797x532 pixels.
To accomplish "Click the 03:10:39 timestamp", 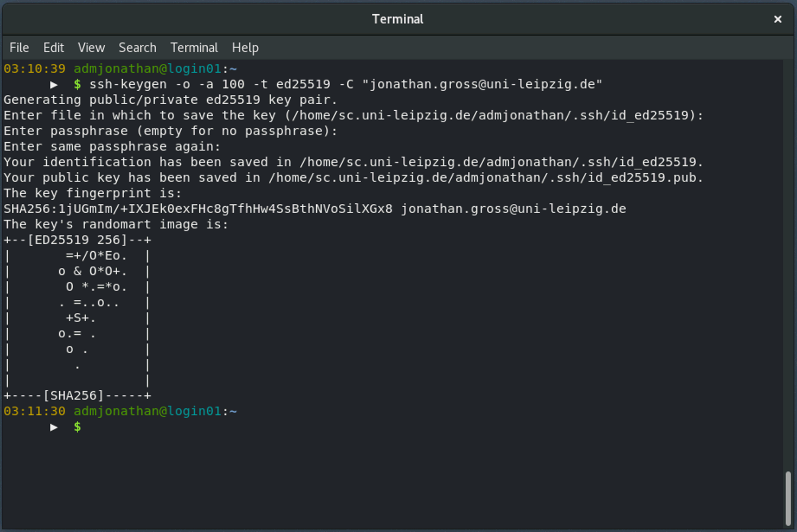I will tap(35, 69).
